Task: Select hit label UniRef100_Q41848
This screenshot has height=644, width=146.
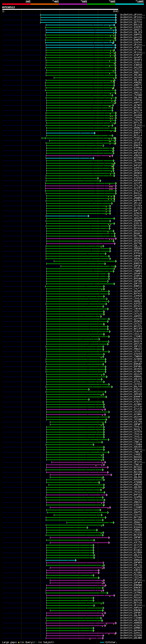Action: point(131,115)
